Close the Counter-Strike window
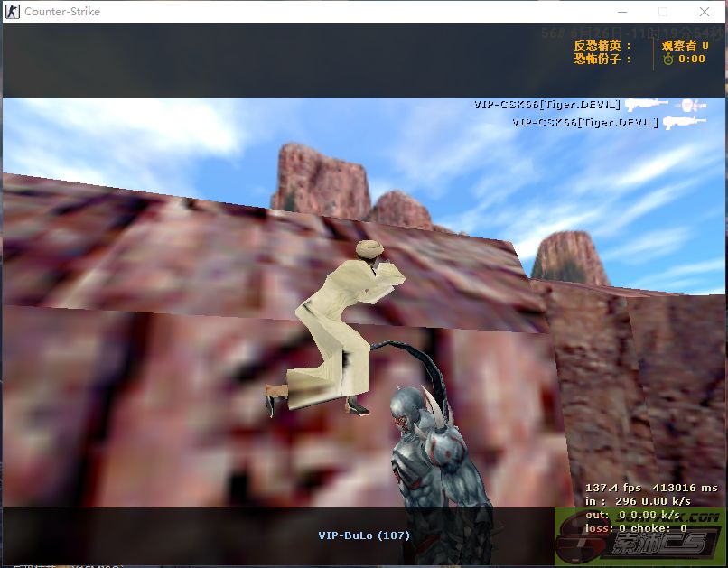This screenshot has height=568, width=728. pyautogui.click(x=705, y=12)
